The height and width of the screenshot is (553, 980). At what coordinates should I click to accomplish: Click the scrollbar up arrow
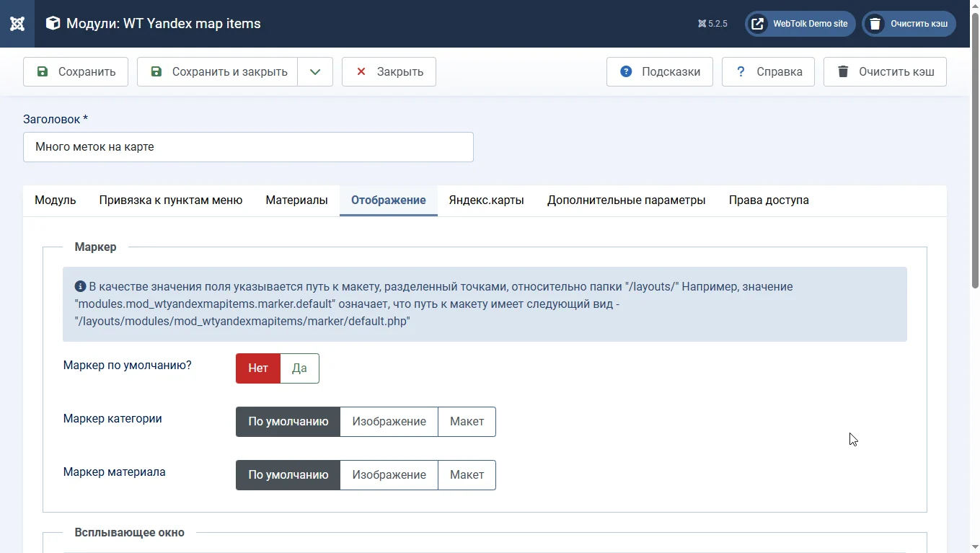974,6
